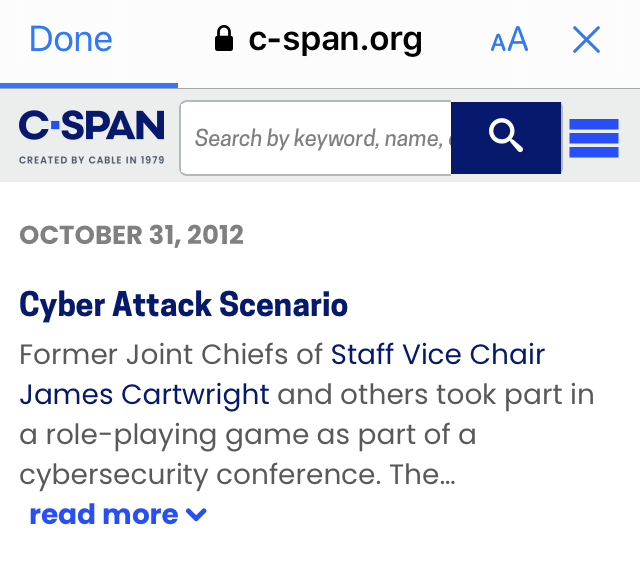The width and height of the screenshot is (640, 568).
Task: Tap the Done button
Action: (71, 39)
